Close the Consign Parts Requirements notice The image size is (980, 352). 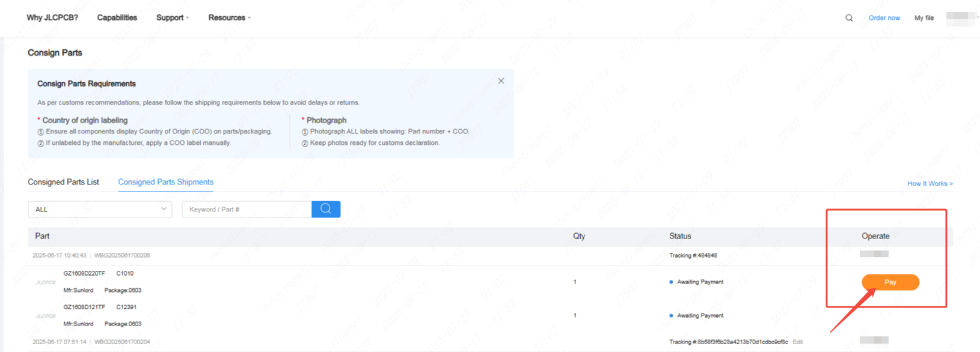point(501,81)
